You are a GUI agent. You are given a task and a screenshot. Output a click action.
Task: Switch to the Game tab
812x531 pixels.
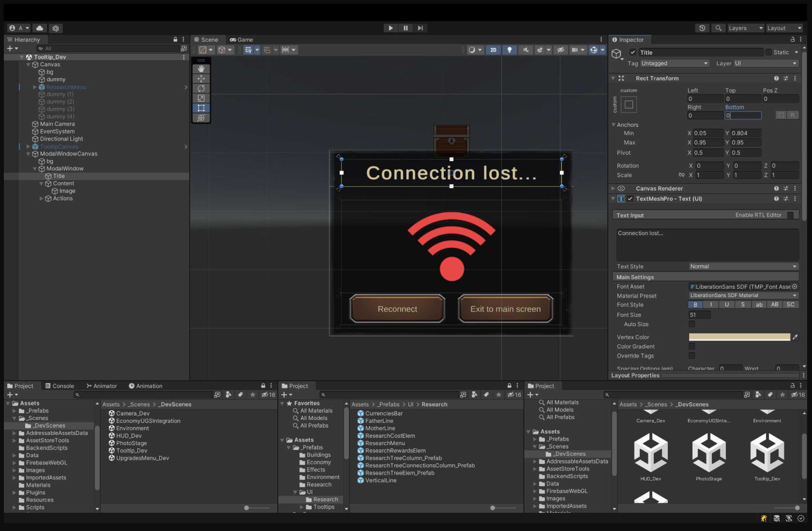coord(241,40)
